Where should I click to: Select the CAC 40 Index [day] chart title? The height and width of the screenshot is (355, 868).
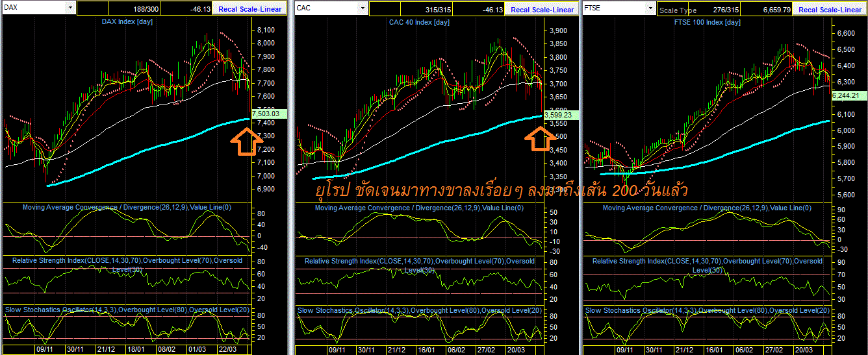[419, 22]
